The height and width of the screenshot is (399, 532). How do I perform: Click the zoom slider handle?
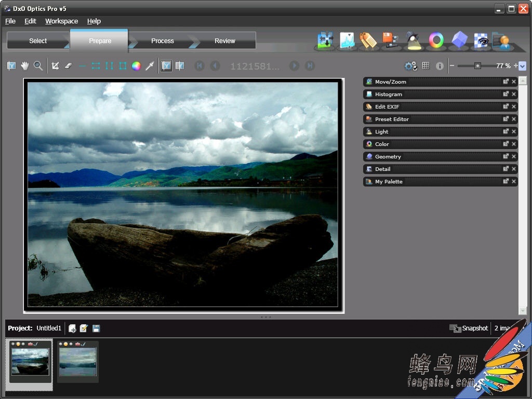click(477, 66)
